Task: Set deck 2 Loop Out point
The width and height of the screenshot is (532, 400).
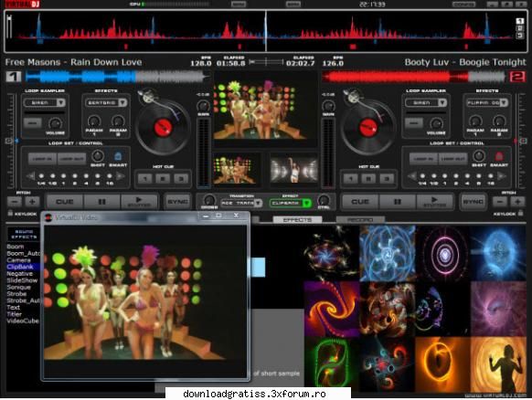Action: pos(452,159)
